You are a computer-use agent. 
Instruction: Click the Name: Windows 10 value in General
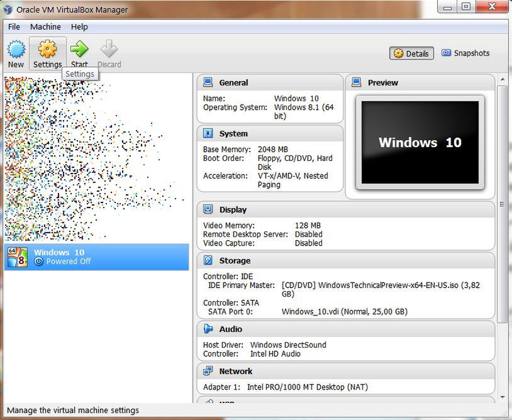[x=296, y=99]
